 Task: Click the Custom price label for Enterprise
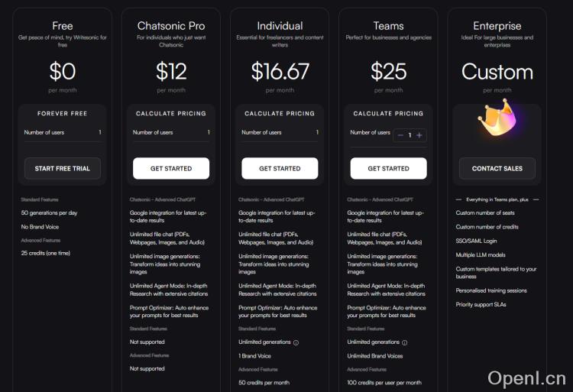tap(497, 71)
